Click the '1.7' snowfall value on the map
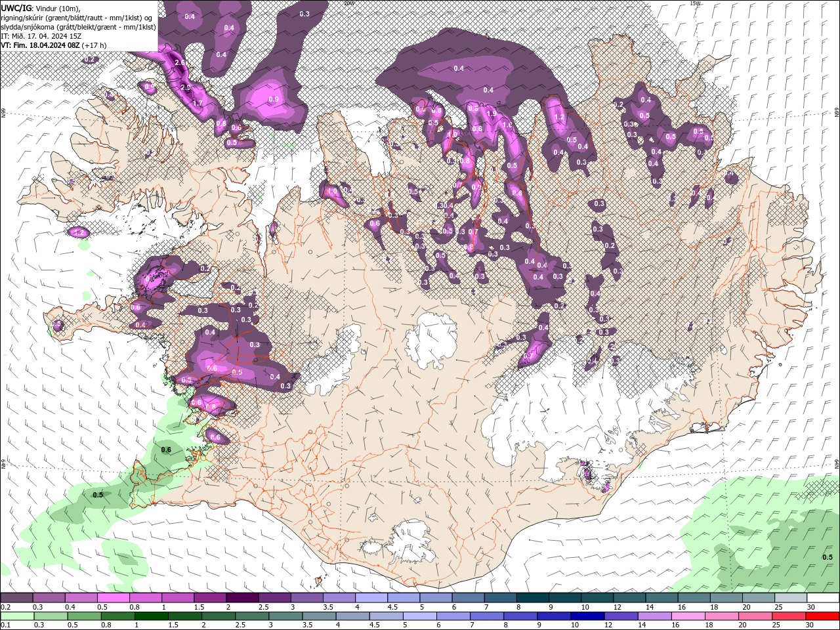Image resolution: width=840 pixels, height=630 pixels. (x=197, y=103)
